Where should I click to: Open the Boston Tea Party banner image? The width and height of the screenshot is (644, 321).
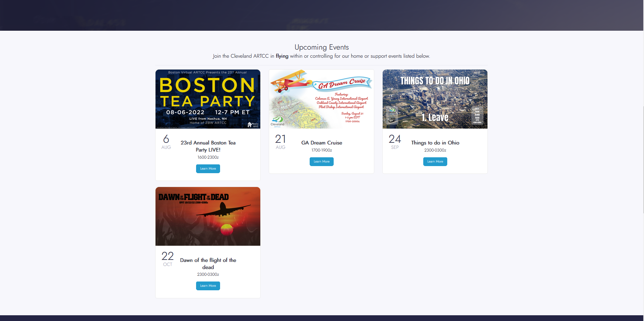click(x=208, y=99)
